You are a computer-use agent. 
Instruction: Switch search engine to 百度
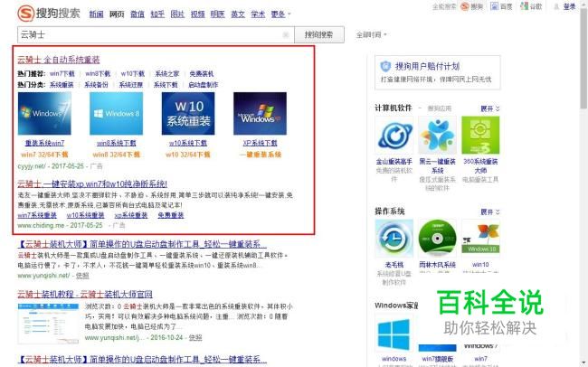(501, 6)
